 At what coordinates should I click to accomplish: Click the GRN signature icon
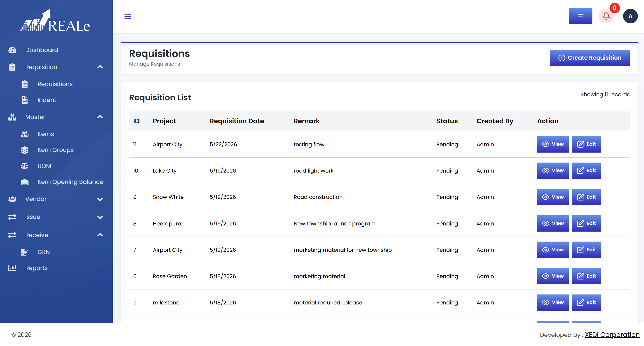coord(25,252)
